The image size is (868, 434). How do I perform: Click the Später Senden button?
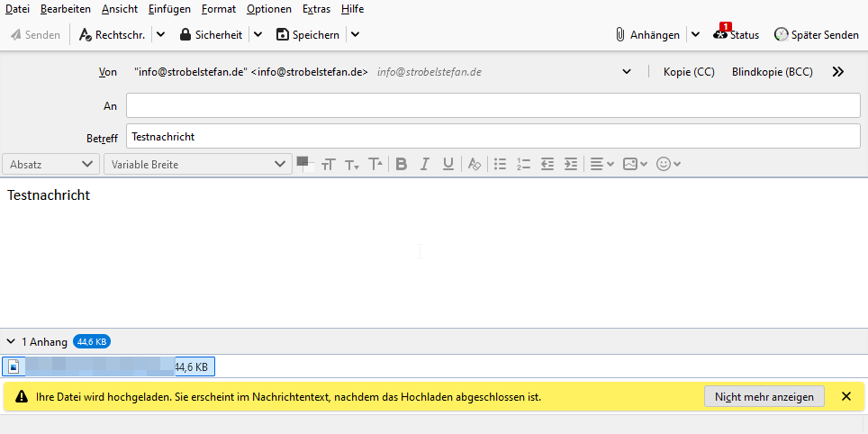coord(817,35)
